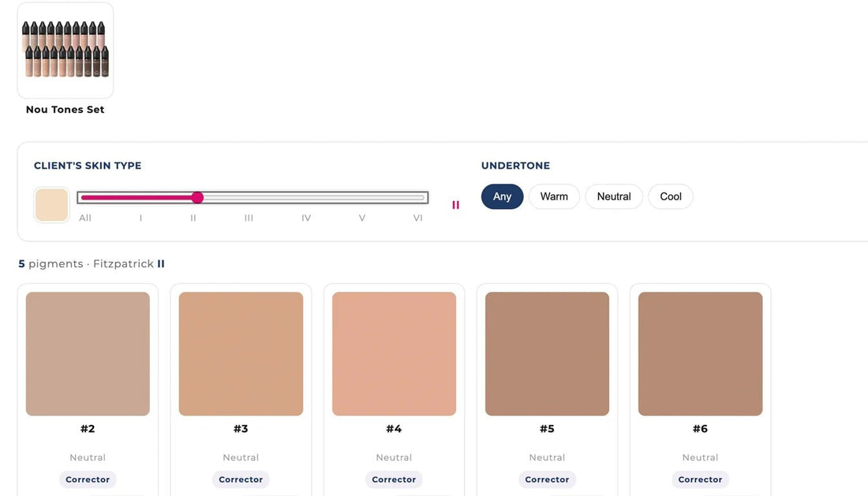Click the client's skin tone preview swatch
This screenshot has height=496, width=868.
point(51,204)
